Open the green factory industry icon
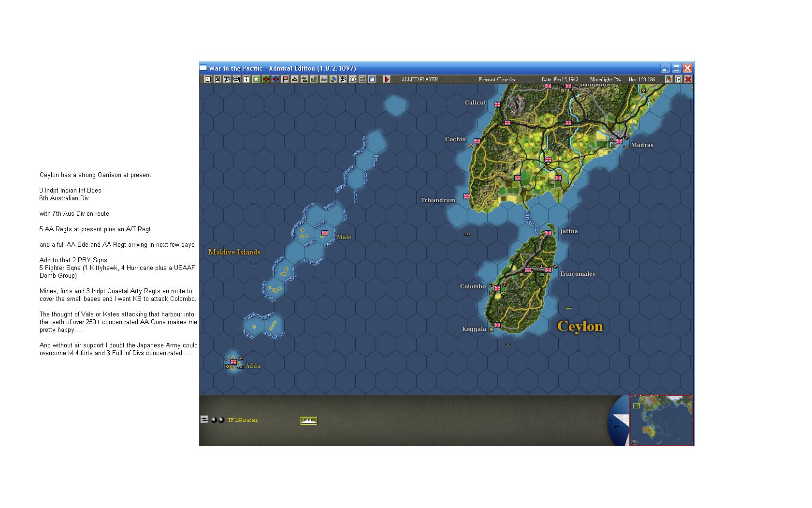This screenshot has height=508, width=812. coord(314,79)
